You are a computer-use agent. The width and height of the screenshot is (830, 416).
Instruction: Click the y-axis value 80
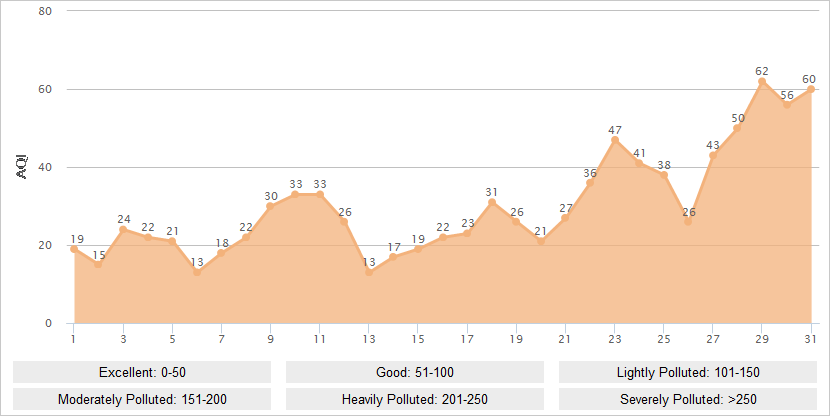[x=45, y=11]
